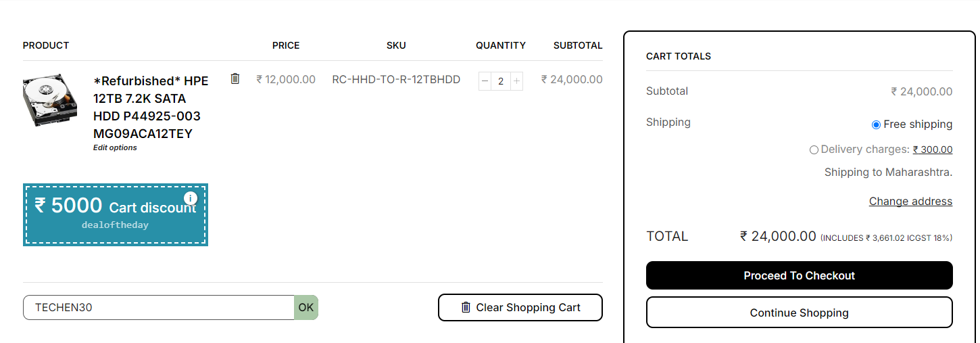Click the quantity number field
The image size is (980, 343).
[x=500, y=81]
